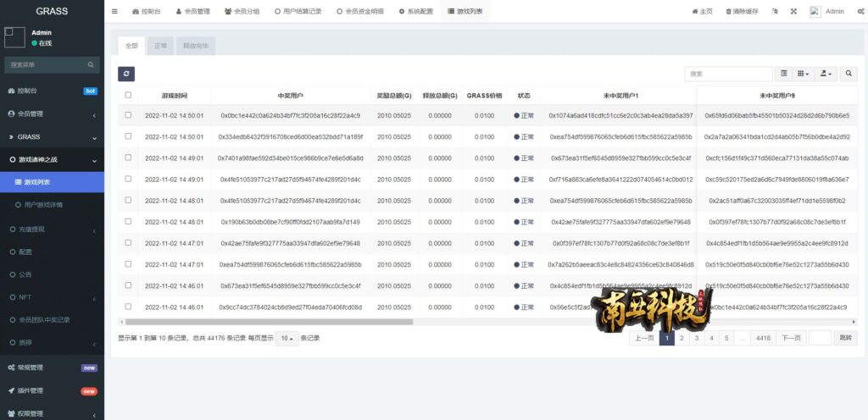
Task: Click the Admin avatar in top bar
Action: coord(815,11)
